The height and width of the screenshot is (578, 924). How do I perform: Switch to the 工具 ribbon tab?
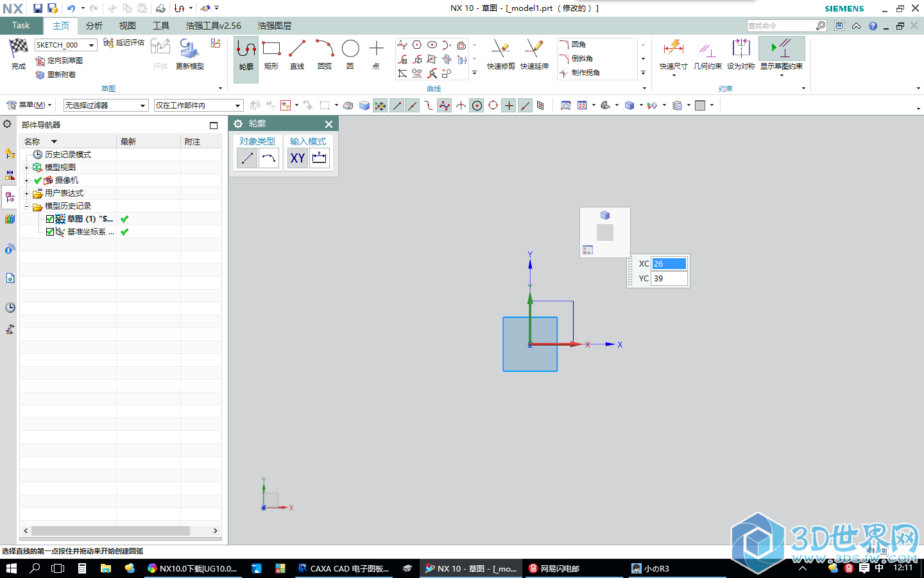coord(161,26)
